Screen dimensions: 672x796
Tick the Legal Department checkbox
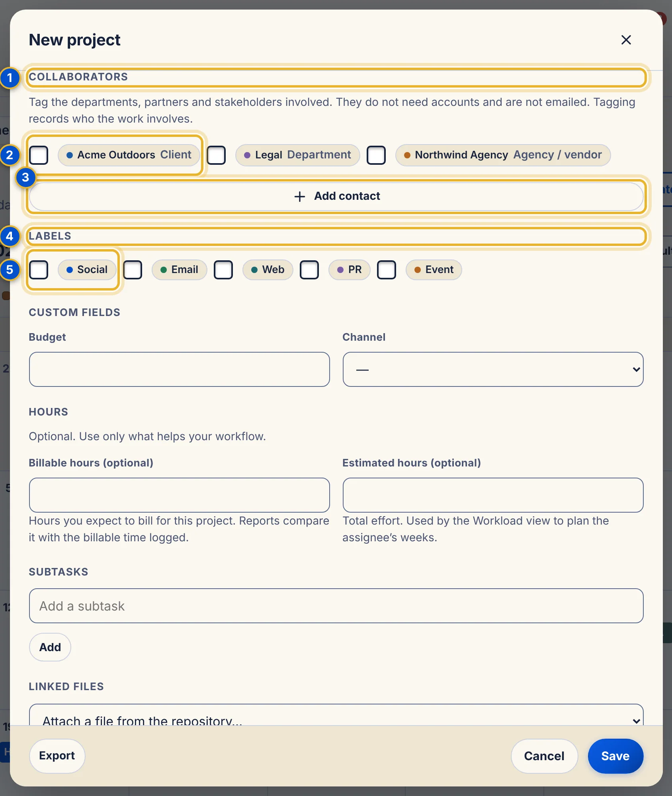(x=217, y=155)
